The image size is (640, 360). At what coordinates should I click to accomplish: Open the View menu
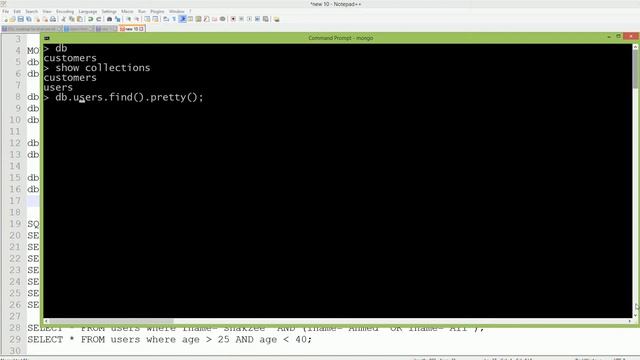click(x=47, y=11)
